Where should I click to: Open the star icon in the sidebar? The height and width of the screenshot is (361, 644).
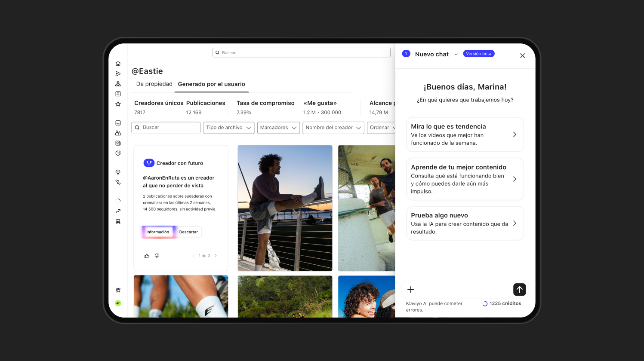118,104
